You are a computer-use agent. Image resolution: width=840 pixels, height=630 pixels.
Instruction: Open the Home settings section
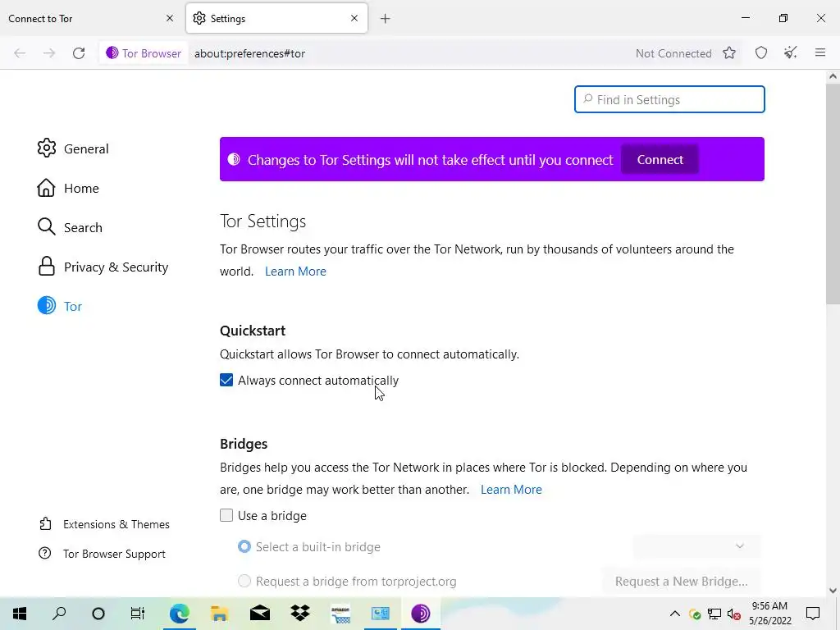pos(68,188)
